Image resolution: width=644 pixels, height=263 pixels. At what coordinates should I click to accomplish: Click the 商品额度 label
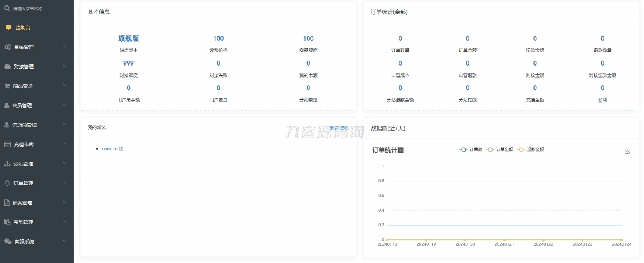pos(308,51)
